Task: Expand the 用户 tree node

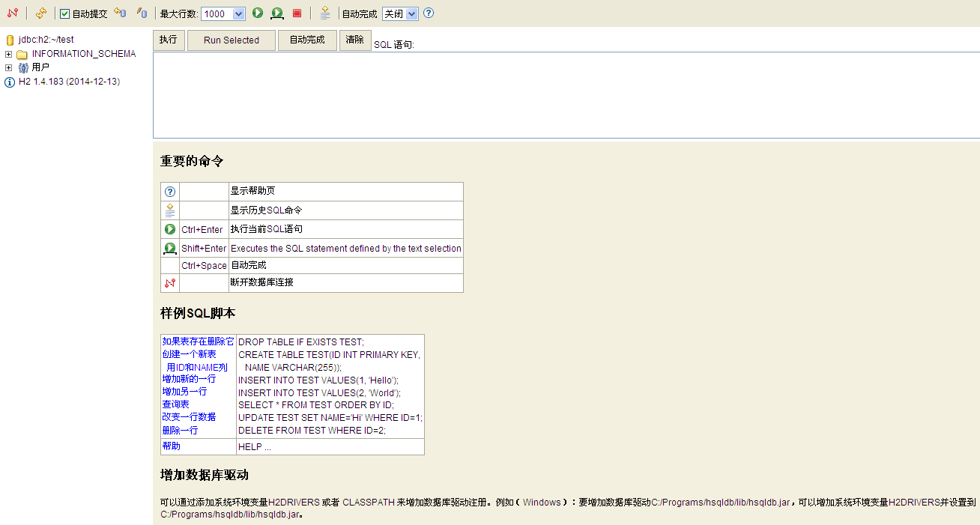Action: click(9, 67)
